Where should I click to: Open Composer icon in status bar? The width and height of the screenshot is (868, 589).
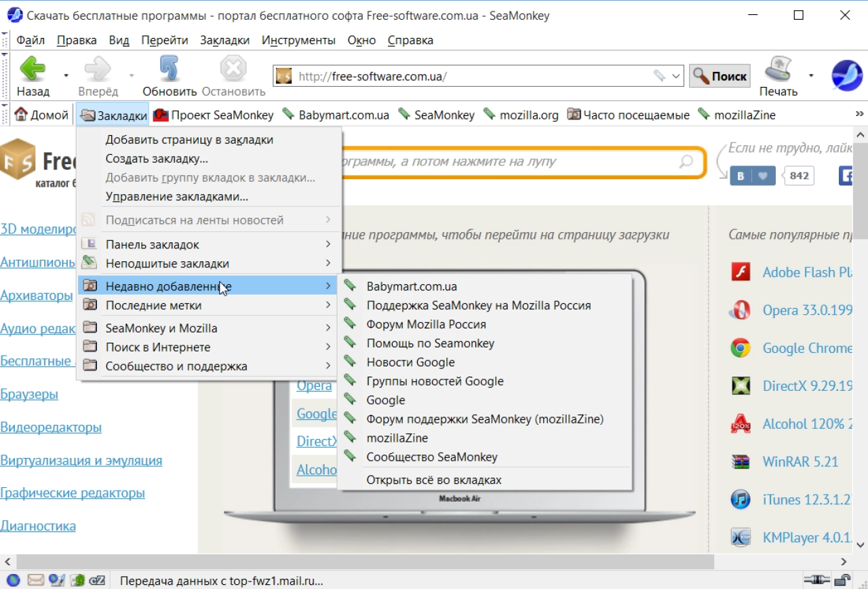pyautogui.click(x=56, y=580)
